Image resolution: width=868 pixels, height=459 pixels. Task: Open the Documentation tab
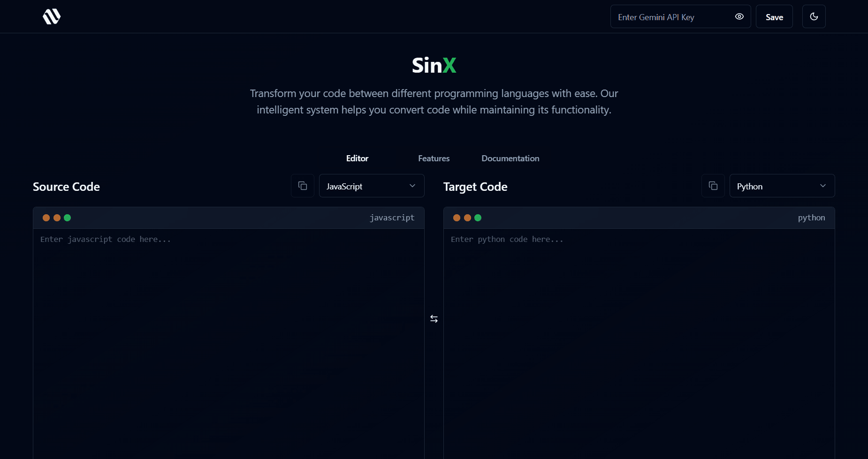(510, 158)
